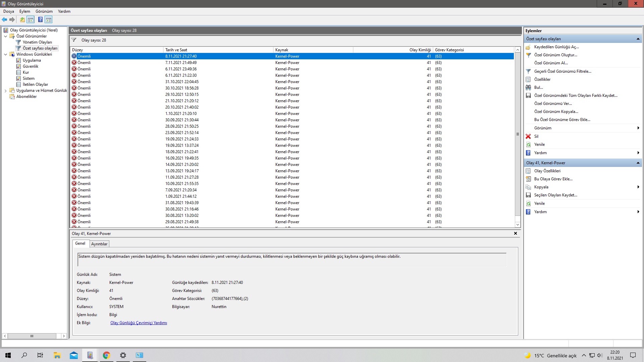644x362 pixels.
Task: Switch to the Ayrıntılar tab
Action: point(99,244)
